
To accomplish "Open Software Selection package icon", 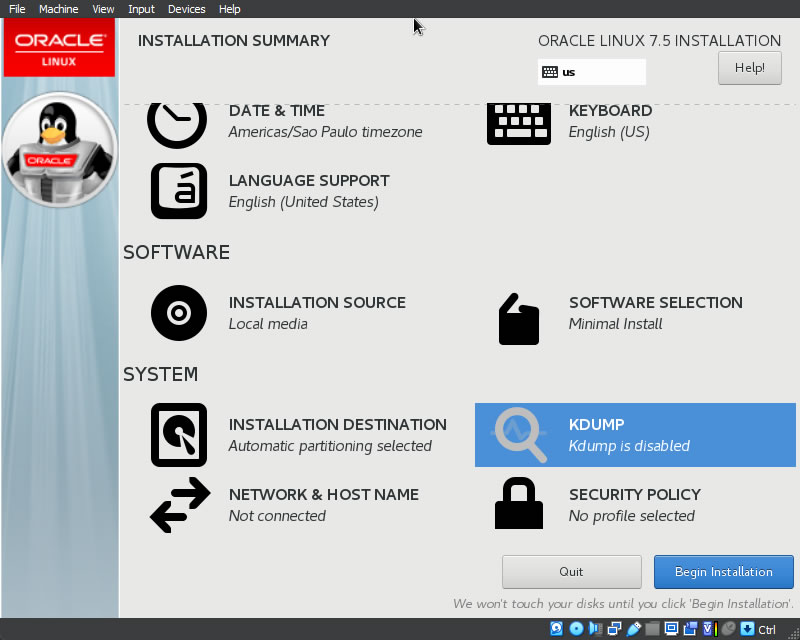I will click(519, 319).
